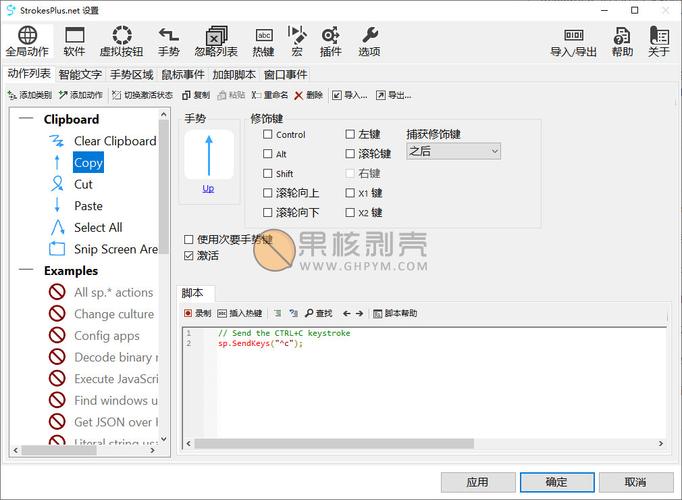The width and height of the screenshot is (682, 500).
Task: Click 切换激活状态 toggle active state
Action: 142,95
